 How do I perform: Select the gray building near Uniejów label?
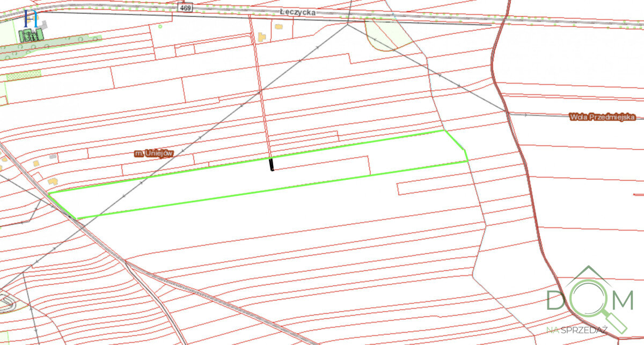click(x=53, y=156)
